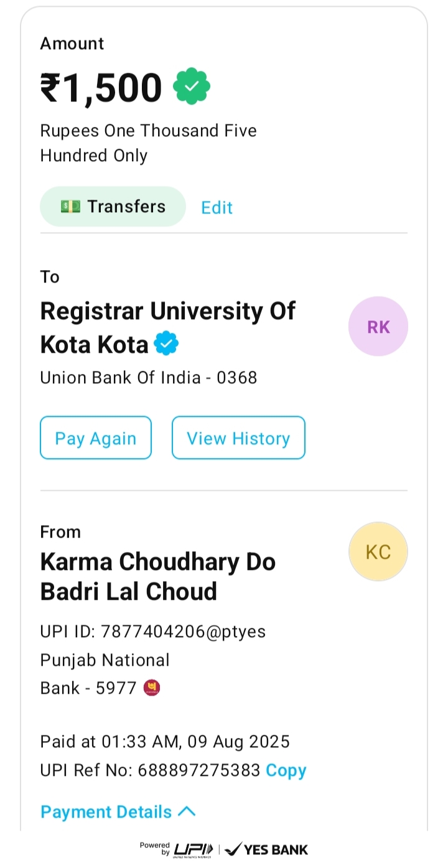Viewport: 448px width, 868px height.
Task: Tap the UPI Ref No 688897275383
Action: pyautogui.click(x=199, y=770)
